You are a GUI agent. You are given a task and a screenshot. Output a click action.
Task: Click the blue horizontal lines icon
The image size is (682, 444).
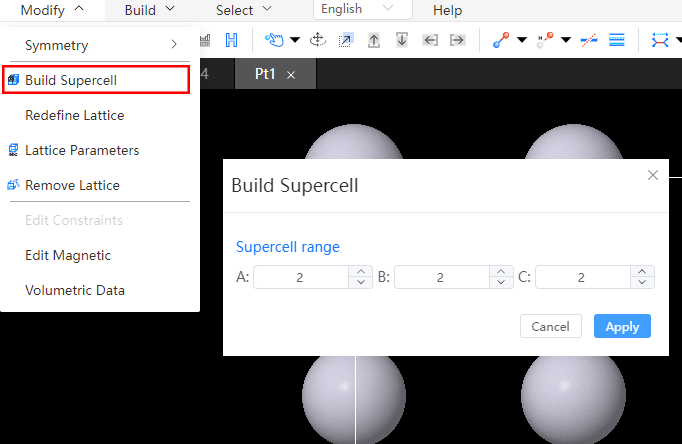pyautogui.click(x=617, y=40)
